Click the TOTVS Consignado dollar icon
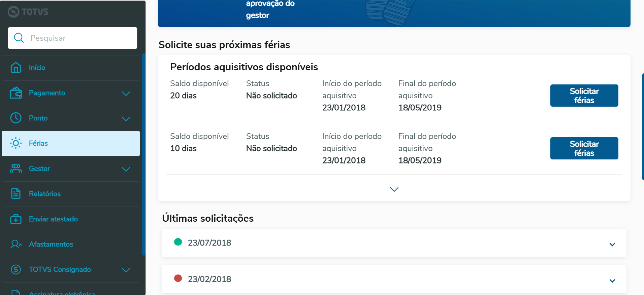Image resolution: width=644 pixels, height=295 pixels. click(16, 269)
